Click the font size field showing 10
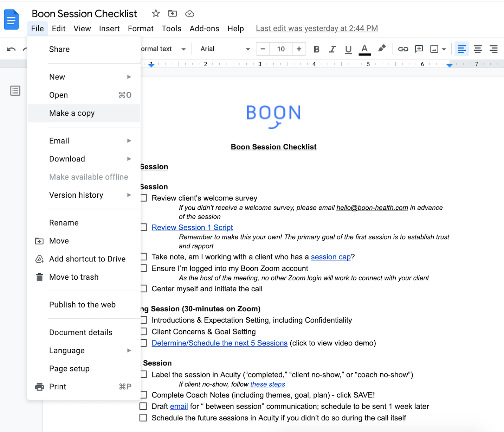504x432 pixels. 281,49
